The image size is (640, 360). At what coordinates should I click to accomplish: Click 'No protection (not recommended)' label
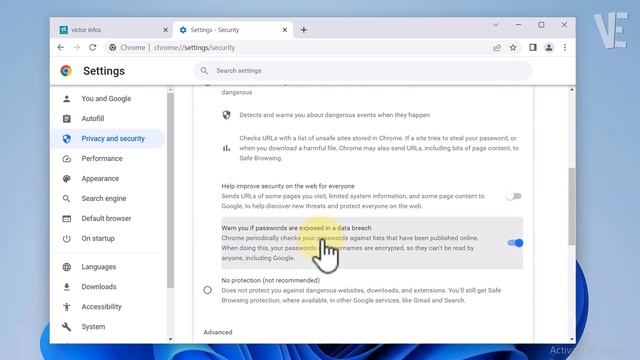pyautogui.click(x=270, y=280)
